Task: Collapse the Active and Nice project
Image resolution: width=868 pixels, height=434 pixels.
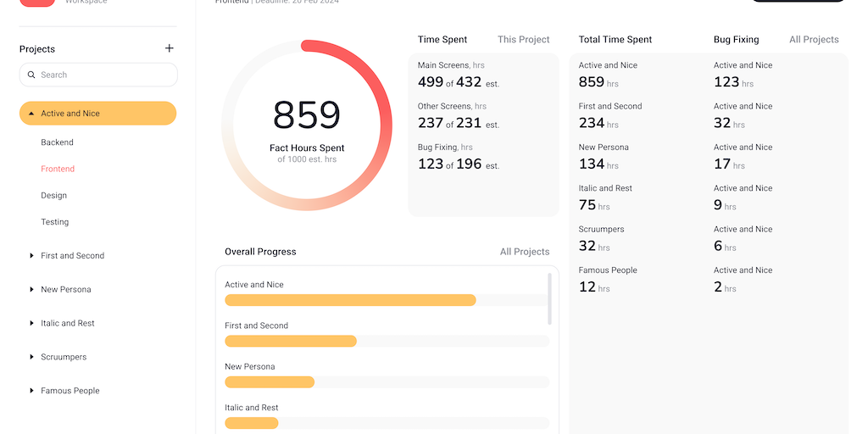Action: click(x=31, y=114)
